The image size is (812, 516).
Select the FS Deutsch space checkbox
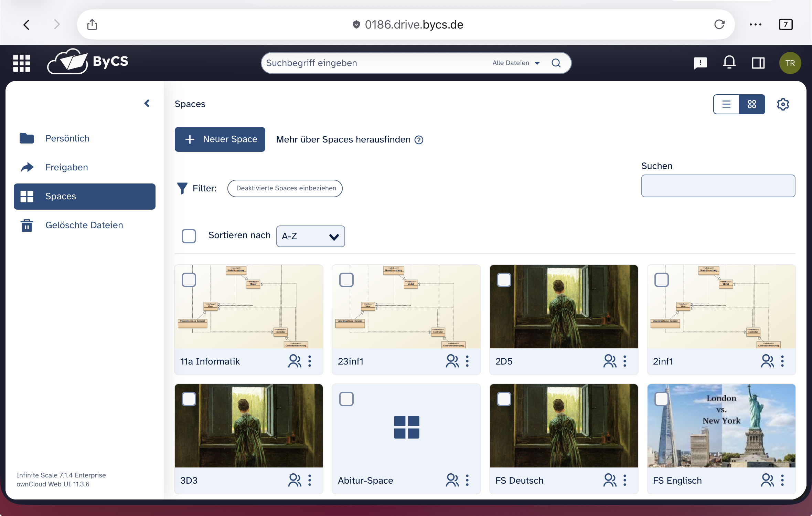coord(504,399)
